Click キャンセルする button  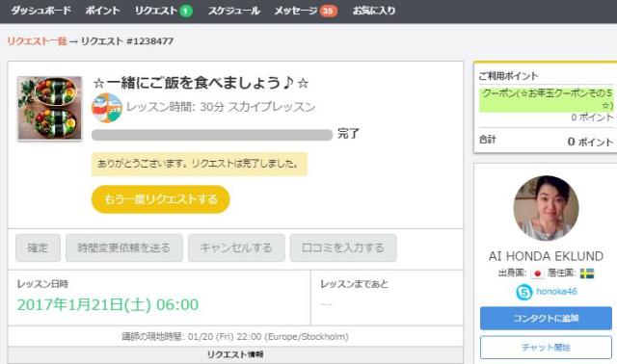236,247
